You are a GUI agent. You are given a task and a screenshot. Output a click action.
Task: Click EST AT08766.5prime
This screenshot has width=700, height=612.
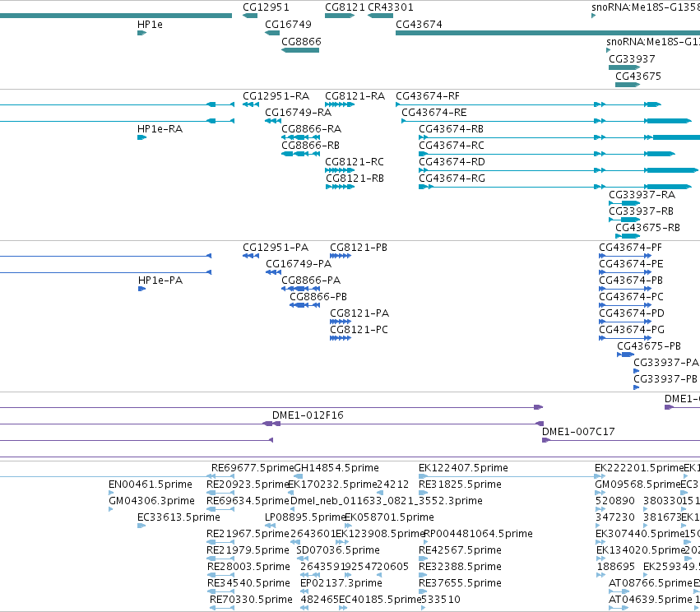coord(651,583)
